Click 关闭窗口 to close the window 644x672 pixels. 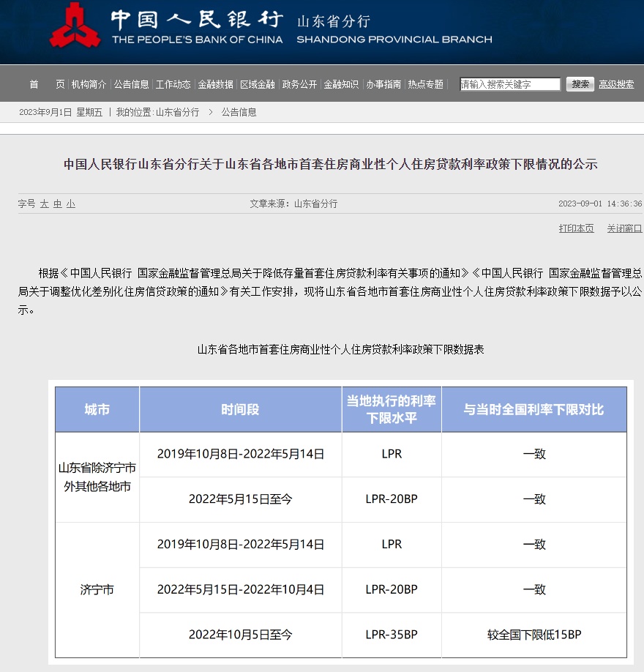pos(624,228)
